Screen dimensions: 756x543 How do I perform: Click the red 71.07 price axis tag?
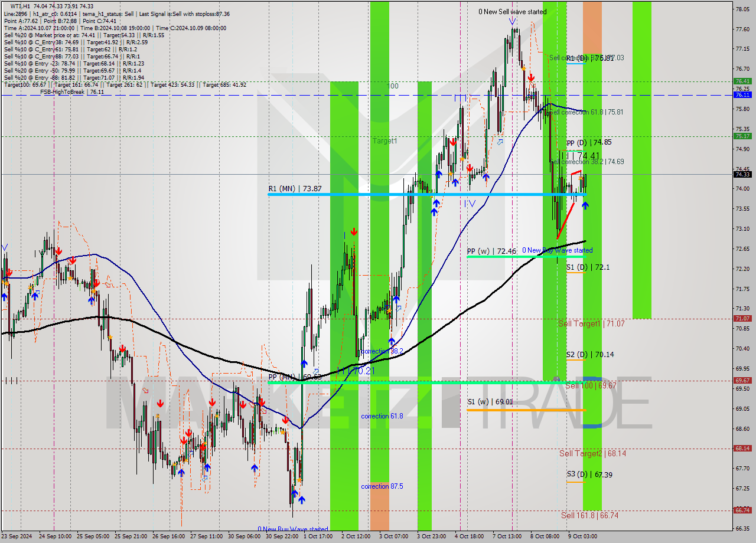tap(742, 318)
